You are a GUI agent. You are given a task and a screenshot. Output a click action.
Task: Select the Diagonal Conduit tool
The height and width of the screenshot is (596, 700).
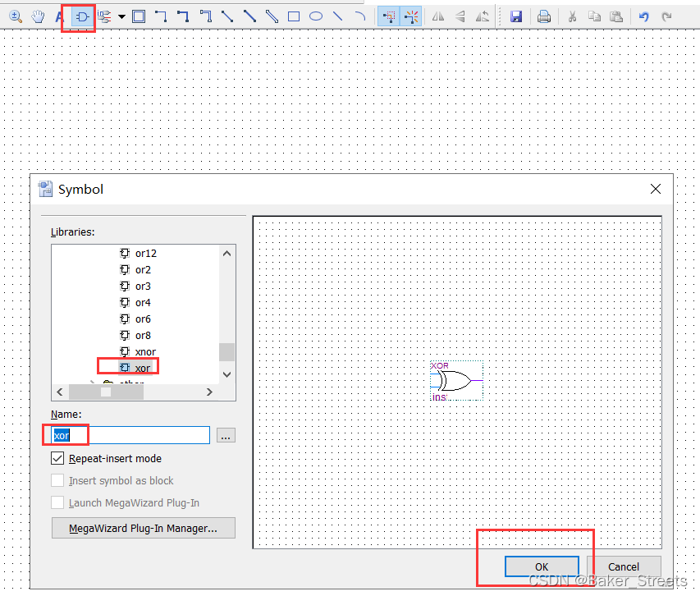[x=272, y=17]
